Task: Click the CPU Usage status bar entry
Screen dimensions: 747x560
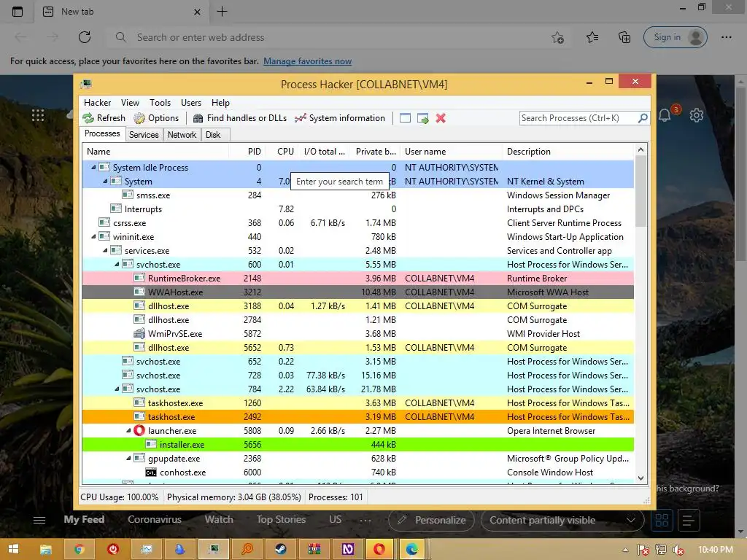Action: point(119,497)
